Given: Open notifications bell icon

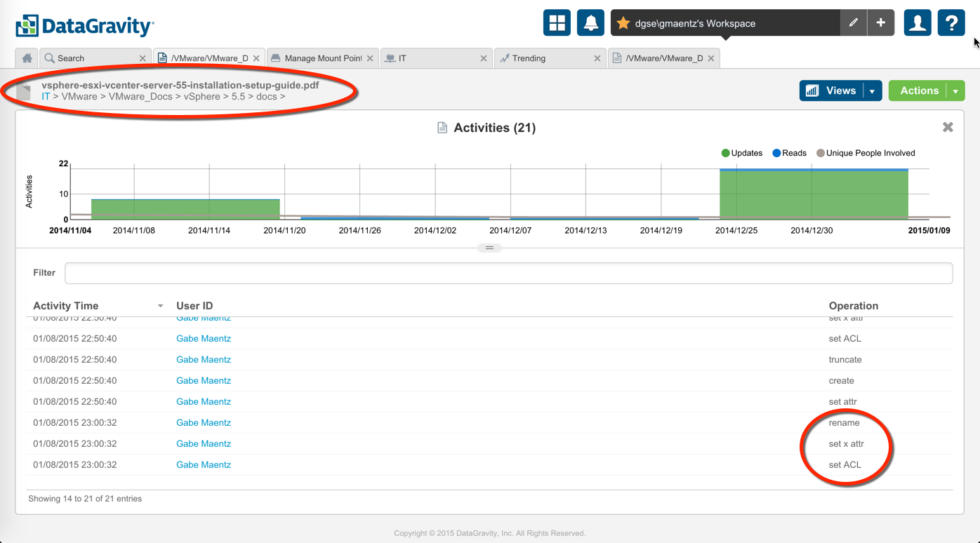Looking at the screenshot, I should [591, 22].
